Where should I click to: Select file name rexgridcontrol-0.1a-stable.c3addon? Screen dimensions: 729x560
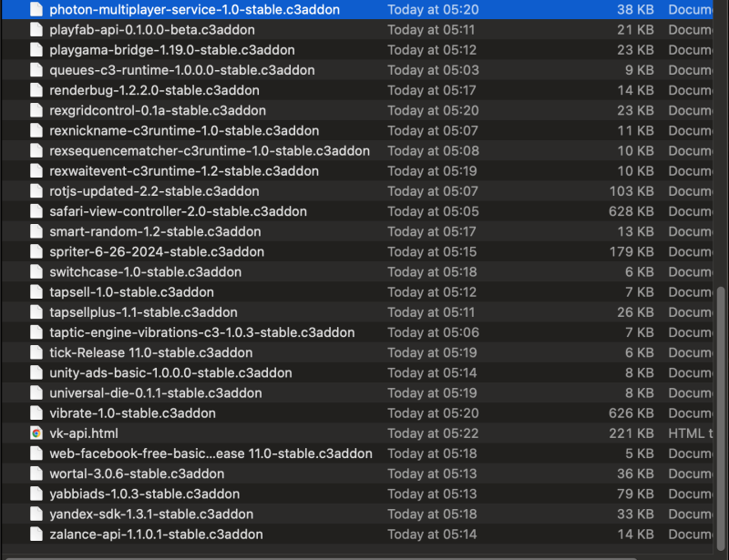pos(158,110)
